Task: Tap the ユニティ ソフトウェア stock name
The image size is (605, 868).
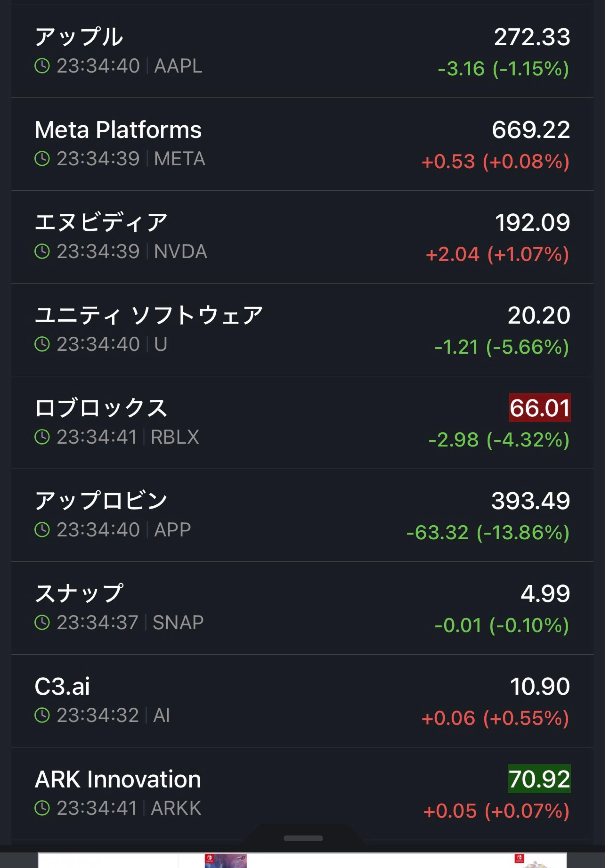Action: click(x=149, y=315)
